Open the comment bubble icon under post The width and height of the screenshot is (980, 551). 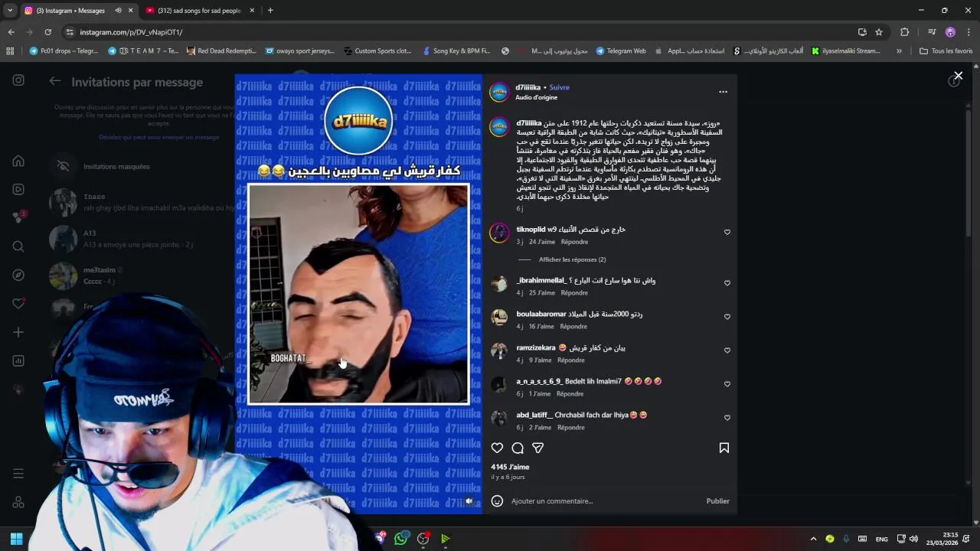coord(518,448)
